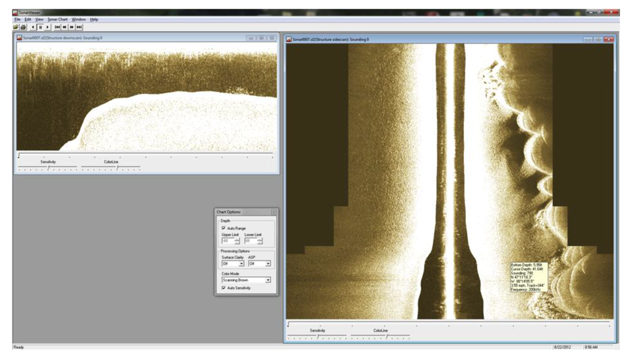Image resolution: width=636 pixels, height=364 pixels.
Task: Click the play forward arrow button
Action: tap(48, 27)
